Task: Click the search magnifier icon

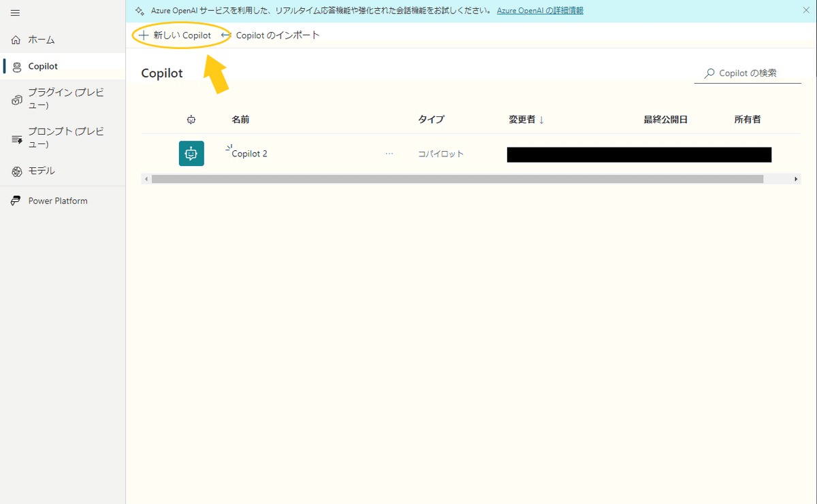Action: (709, 73)
